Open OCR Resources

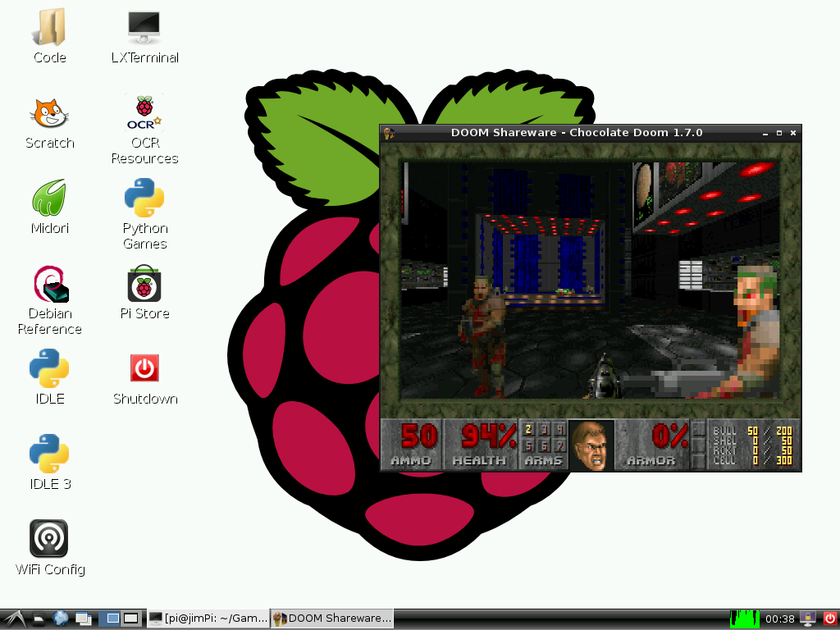(x=144, y=115)
